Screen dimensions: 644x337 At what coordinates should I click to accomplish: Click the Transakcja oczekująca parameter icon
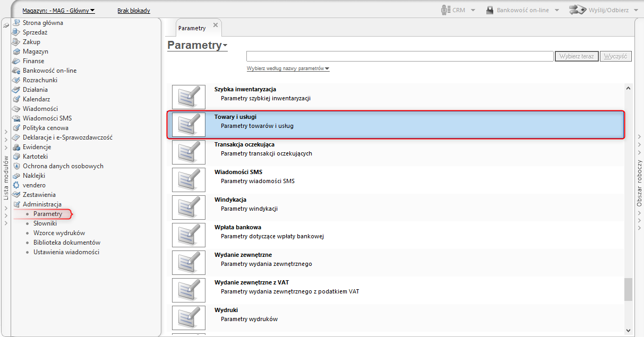188,152
